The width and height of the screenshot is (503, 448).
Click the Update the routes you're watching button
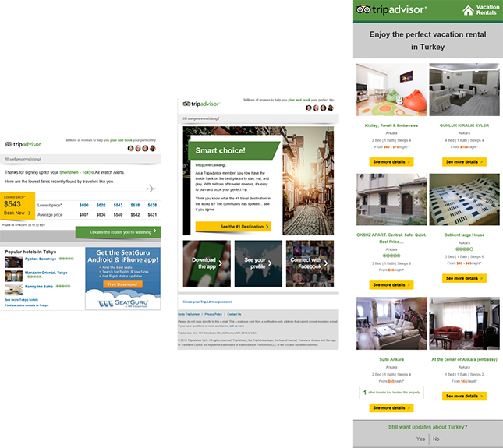point(118,232)
